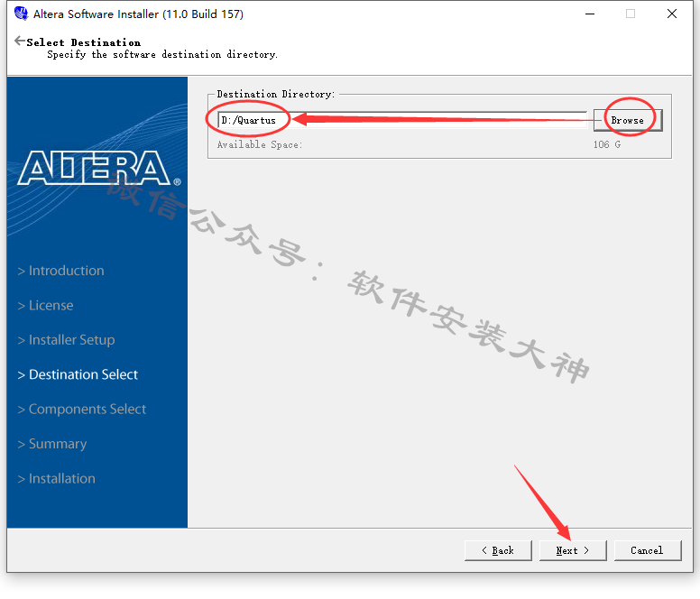Cancel the Altera installation
Viewport: 700px width, 599px height.
click(648, 550)
